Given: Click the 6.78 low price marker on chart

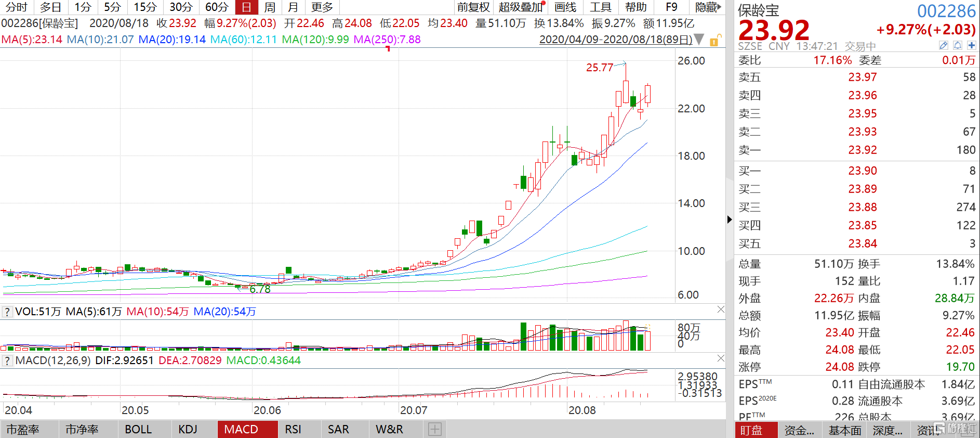Looking at the screenshot, I should coord(260,289).
